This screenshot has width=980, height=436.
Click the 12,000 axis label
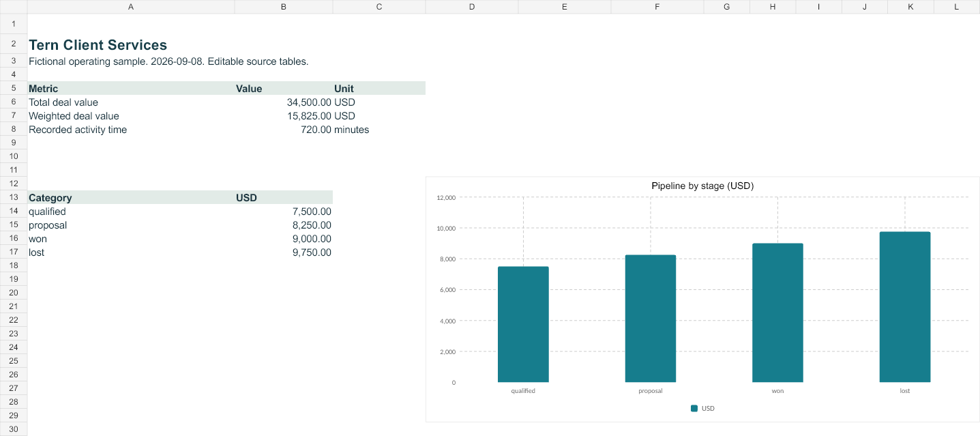click(445, 198)
